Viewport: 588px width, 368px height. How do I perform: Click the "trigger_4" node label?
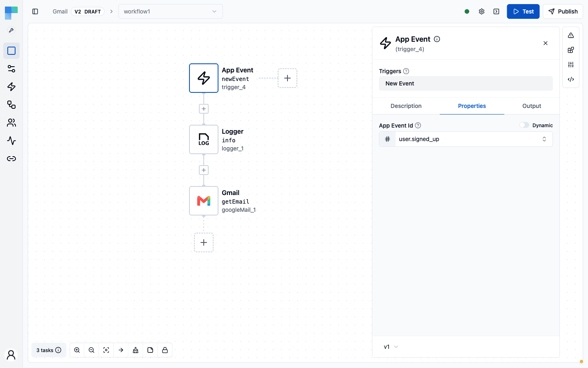tap(234, 87)
